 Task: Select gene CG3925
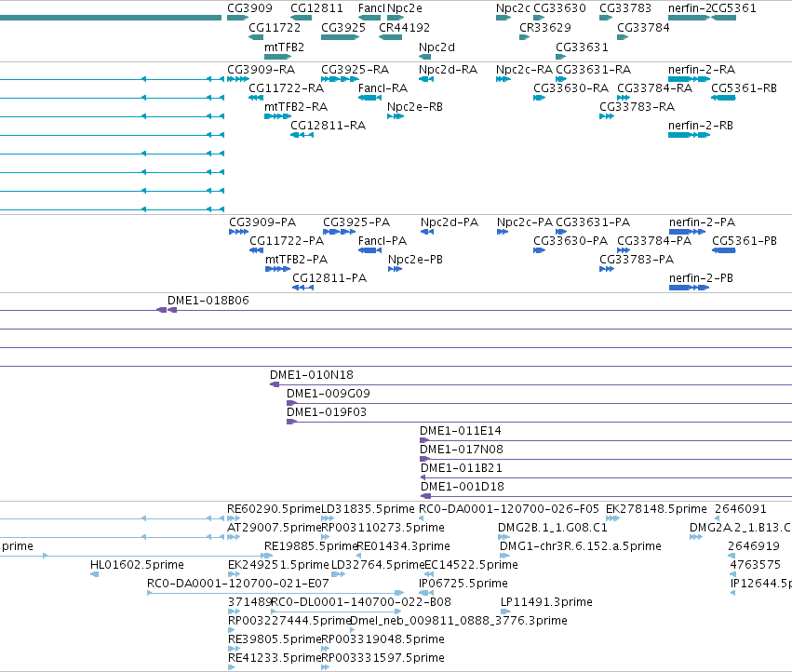340,37
